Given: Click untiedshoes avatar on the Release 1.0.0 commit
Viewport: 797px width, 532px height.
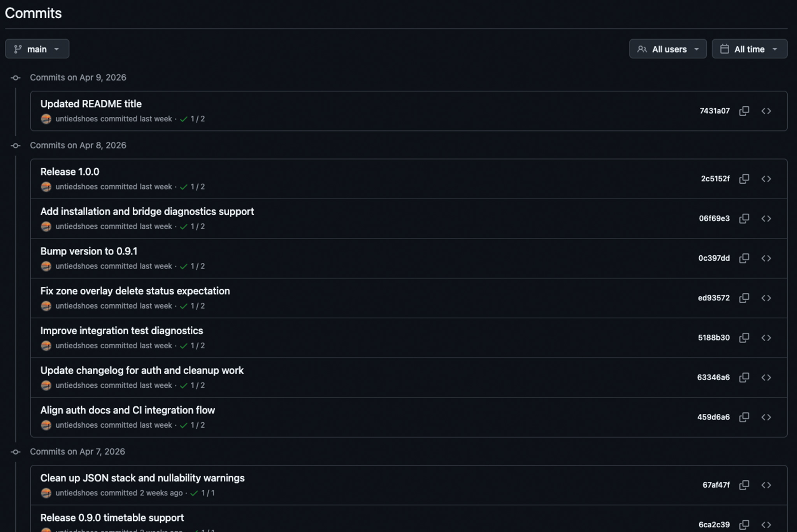Looking at the screenshot, I should 46,187.
